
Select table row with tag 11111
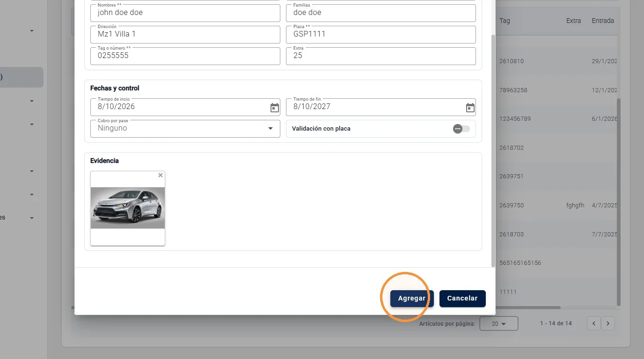click(556, 292)
